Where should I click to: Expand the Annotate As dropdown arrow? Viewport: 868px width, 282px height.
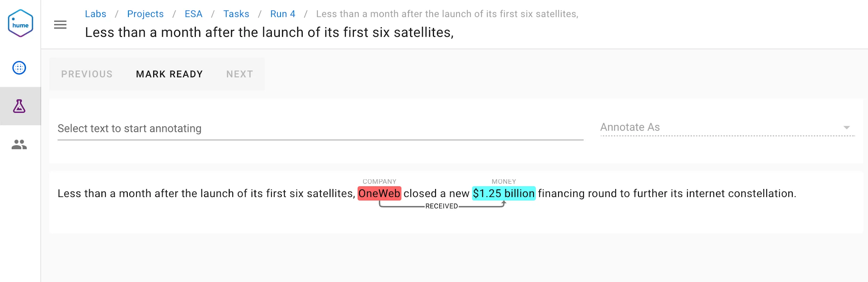[x=847, y=127]
